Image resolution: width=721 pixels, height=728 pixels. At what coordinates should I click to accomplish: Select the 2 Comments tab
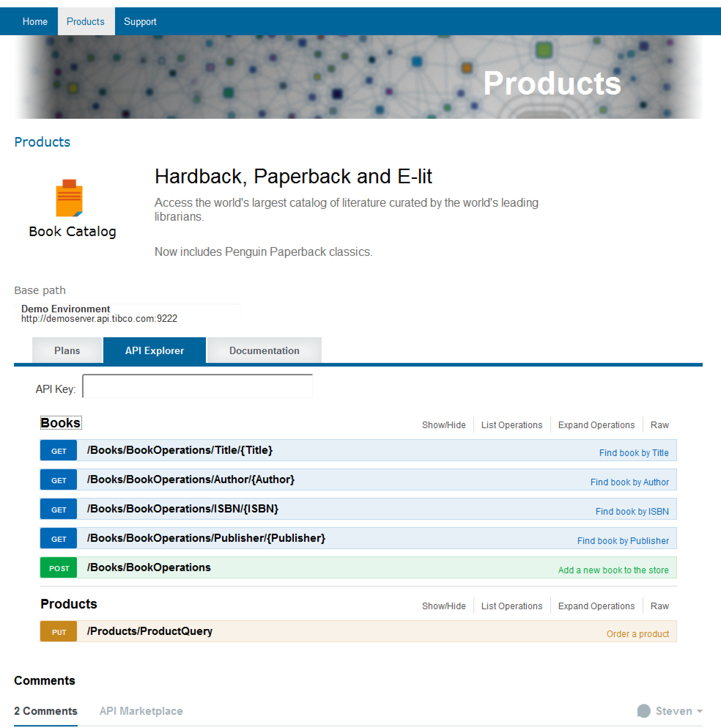[45, 711]
